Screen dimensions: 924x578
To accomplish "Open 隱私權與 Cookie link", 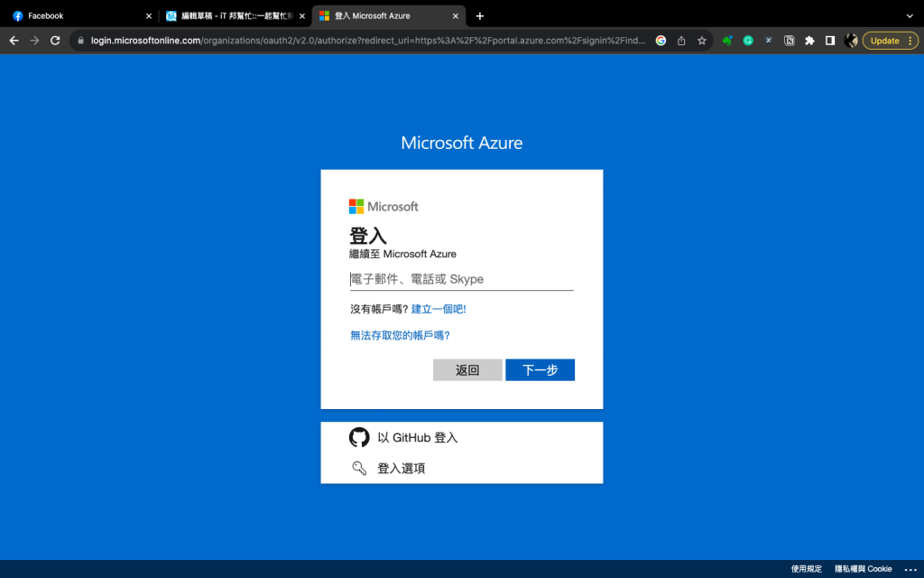I will [x=864, y=569].
